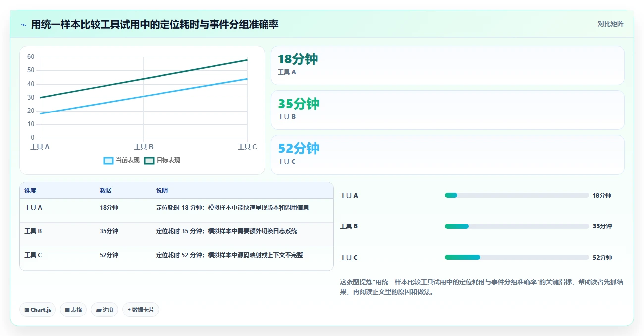The image size is (644, 336).
Task: Click the summary paragraph starting 这张图提炼
Action: [x=482, y=287]
